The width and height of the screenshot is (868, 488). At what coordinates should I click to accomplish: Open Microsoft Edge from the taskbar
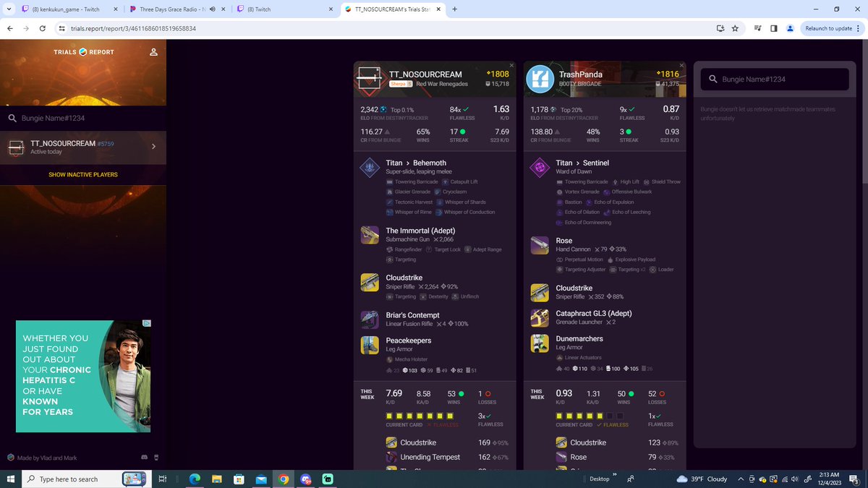pos(194,479)
